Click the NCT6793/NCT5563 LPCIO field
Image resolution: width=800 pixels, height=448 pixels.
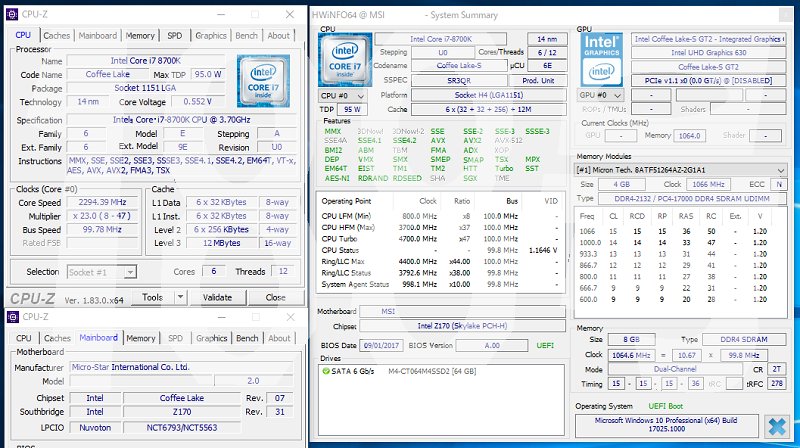(x=182, y=428)
